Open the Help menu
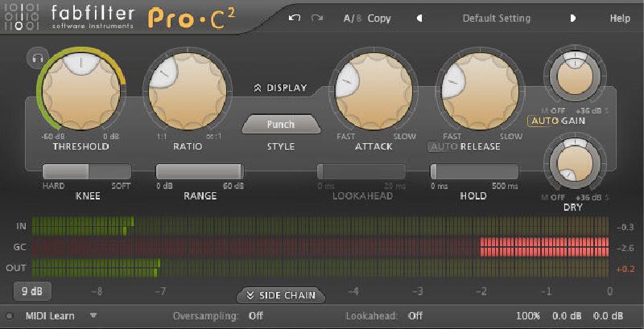The width and height of the screenshot is (644, 329). (x=620, y=19)
